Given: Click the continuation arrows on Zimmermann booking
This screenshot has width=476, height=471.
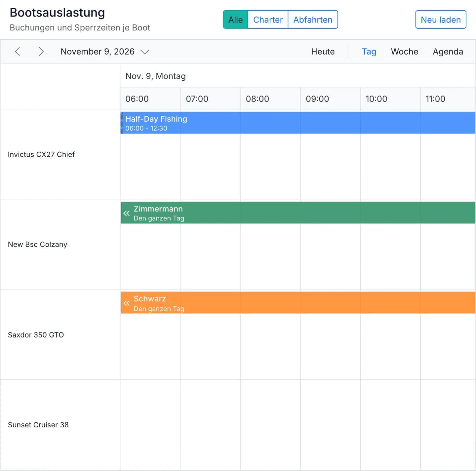Looking at the screenshot, I should (127, 213).
